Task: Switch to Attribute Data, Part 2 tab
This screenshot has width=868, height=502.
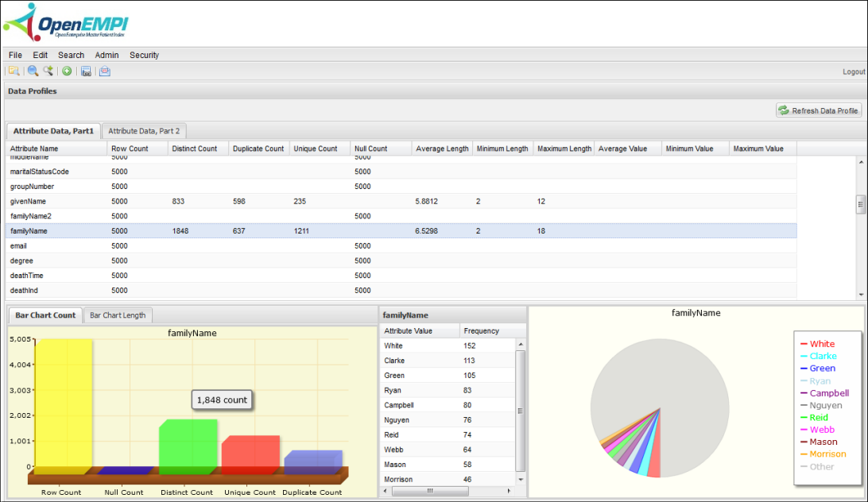Action: click(x=144, y=131)
